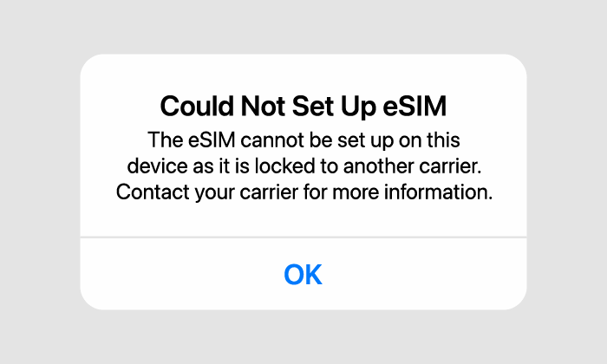Viewport: 607px width, 364px height.
Task: Click the gray area above the alert
Action: (x=303, y=26)
